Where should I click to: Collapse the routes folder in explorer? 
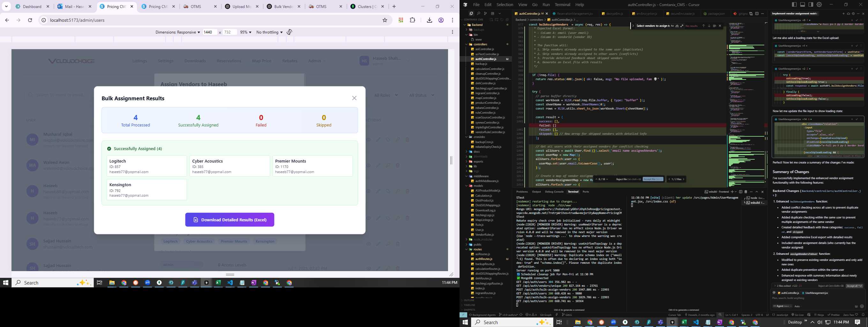click(477, 249)
